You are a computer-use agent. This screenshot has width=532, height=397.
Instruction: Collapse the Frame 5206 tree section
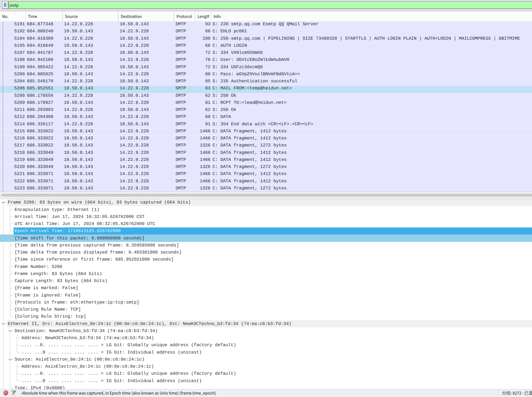(4, 202)
